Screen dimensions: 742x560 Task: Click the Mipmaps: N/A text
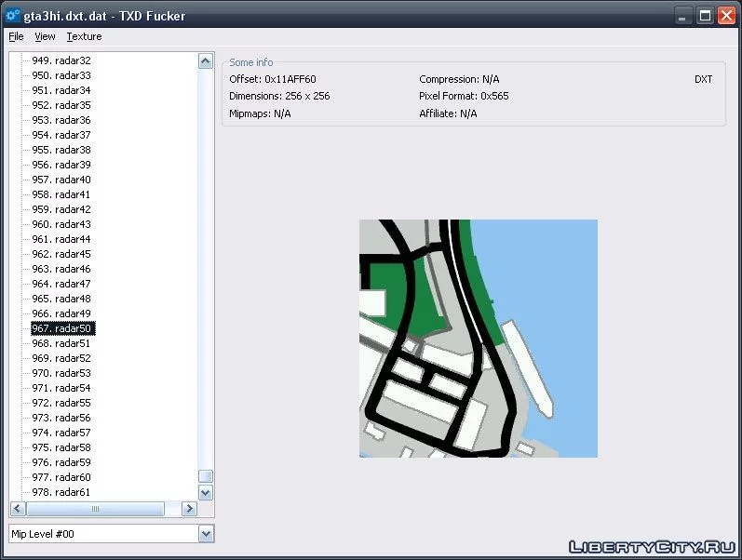(x=260, y=114)
